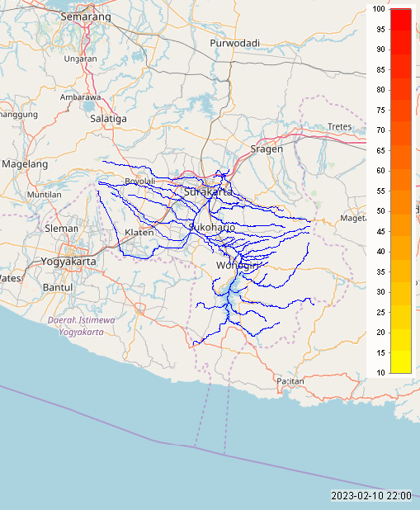This screenshot has width=420, height=510.
Task: Click the Purwodadi map label
Action: coord(234,43)
